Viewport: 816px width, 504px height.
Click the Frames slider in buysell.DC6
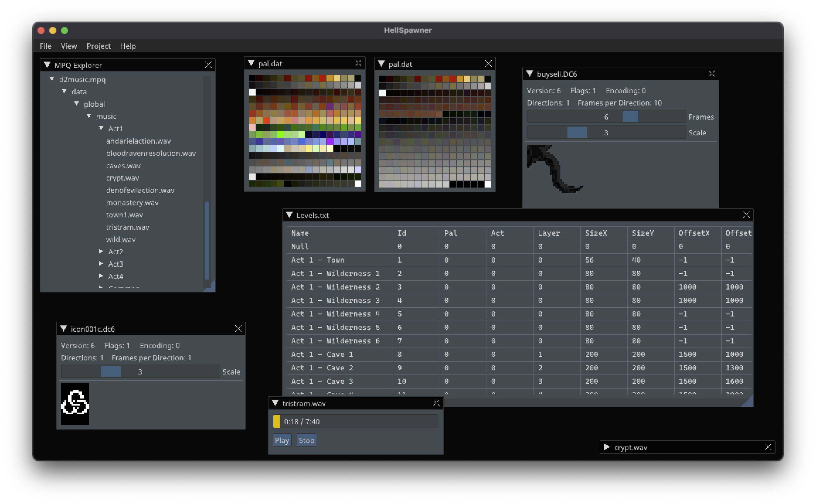(x=606, y=117)
